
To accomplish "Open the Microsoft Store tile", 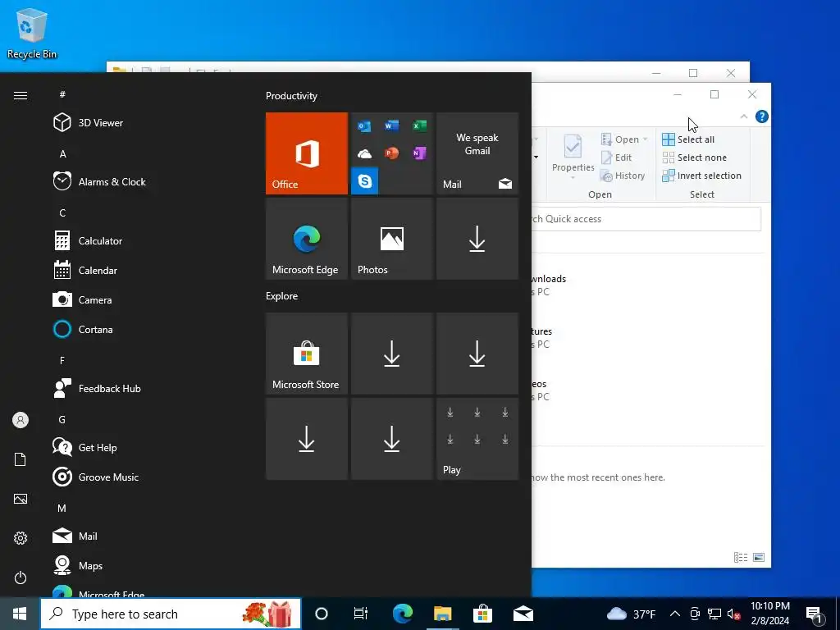I will click(307, 354).
